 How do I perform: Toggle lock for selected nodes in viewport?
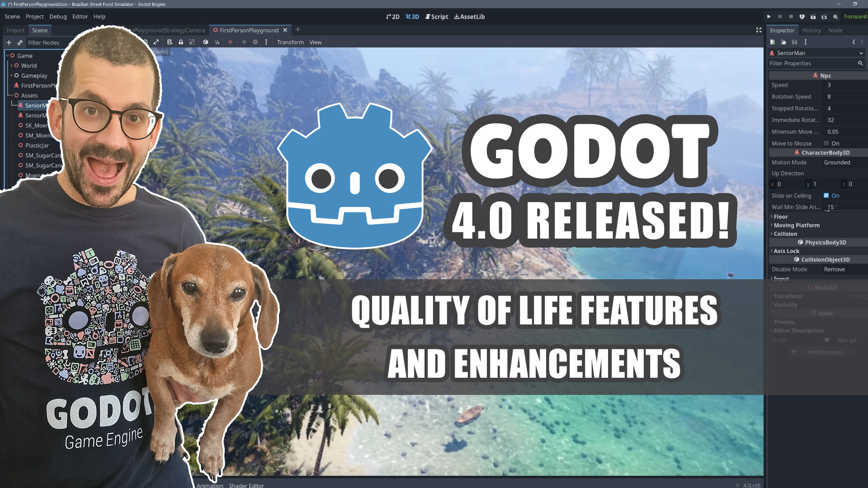pyautogui.click(x=181, y=42)
